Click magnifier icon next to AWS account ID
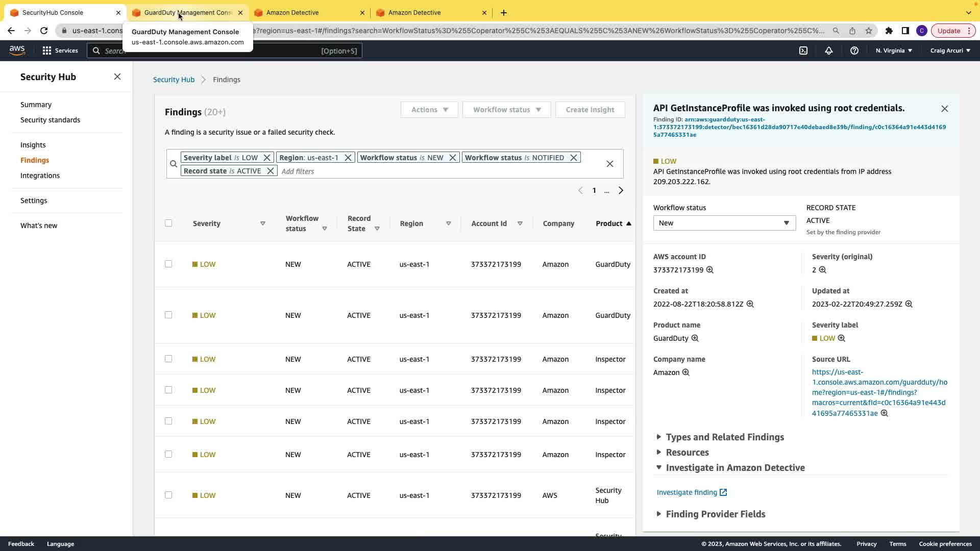The height and width of the screenshot is (551, 980). click(x=709, y=270)
